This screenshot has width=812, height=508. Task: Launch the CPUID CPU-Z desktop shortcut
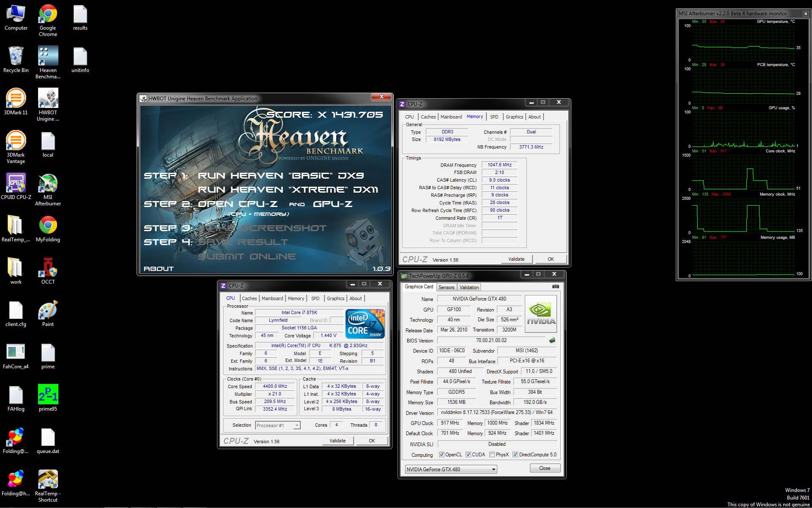(x=16, y=187)
